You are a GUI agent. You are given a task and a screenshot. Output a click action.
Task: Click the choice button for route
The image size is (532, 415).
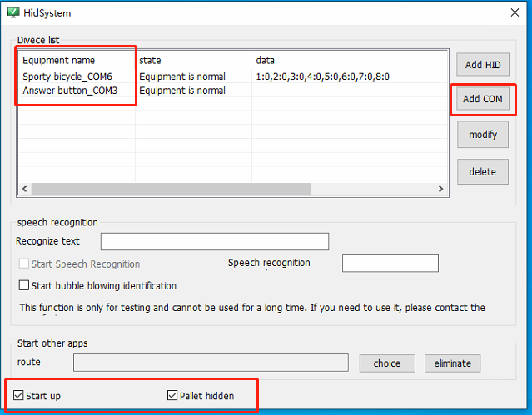(x=386, y=363)
